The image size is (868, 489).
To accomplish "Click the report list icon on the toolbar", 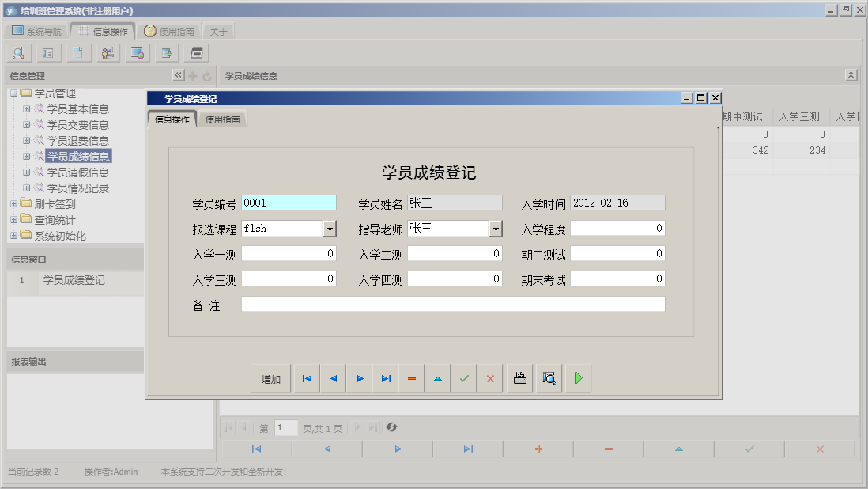I will tap(48, 52).
